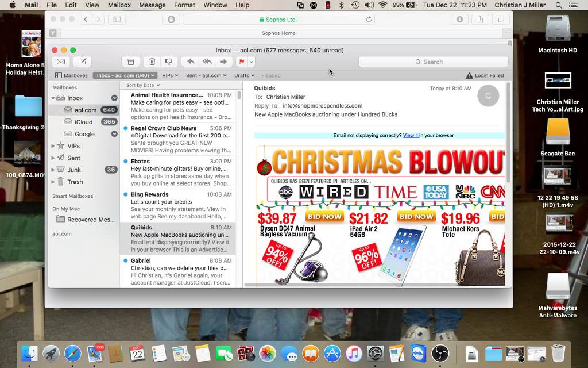Screen dimensions: 588x368
Task: Expand the Trash mailbox triangle
Action: click(x=53, y=182)
